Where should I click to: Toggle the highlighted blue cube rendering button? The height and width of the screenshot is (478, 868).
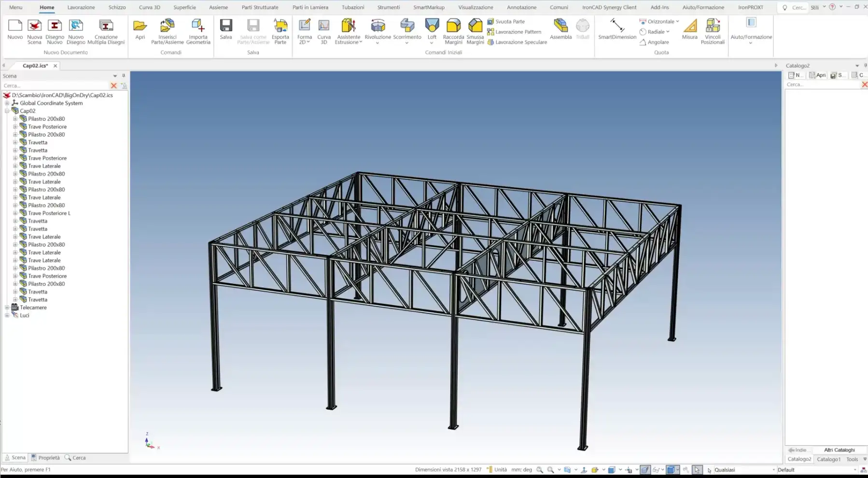[671, 470]
